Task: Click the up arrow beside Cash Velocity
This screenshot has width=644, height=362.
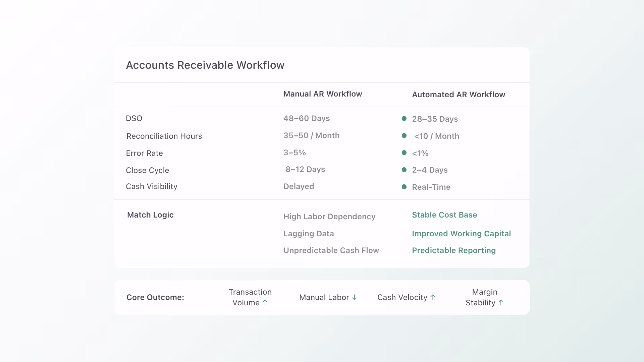Action: 433,297
